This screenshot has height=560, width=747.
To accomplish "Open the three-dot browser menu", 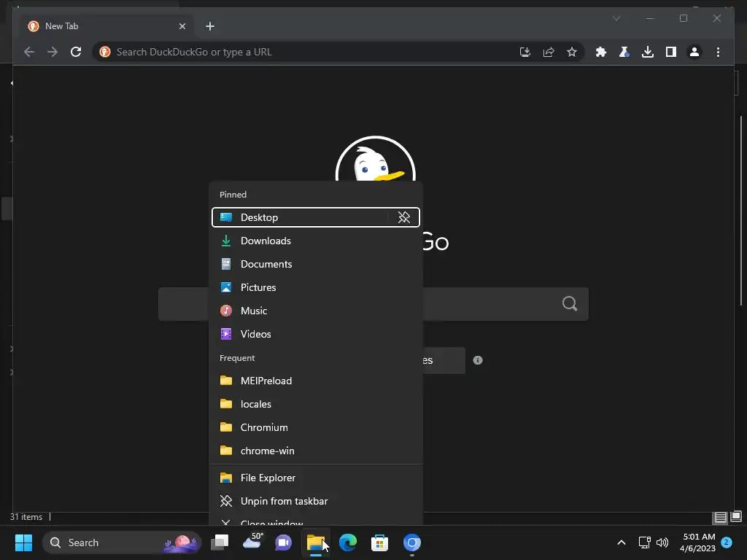I will 718,52.
